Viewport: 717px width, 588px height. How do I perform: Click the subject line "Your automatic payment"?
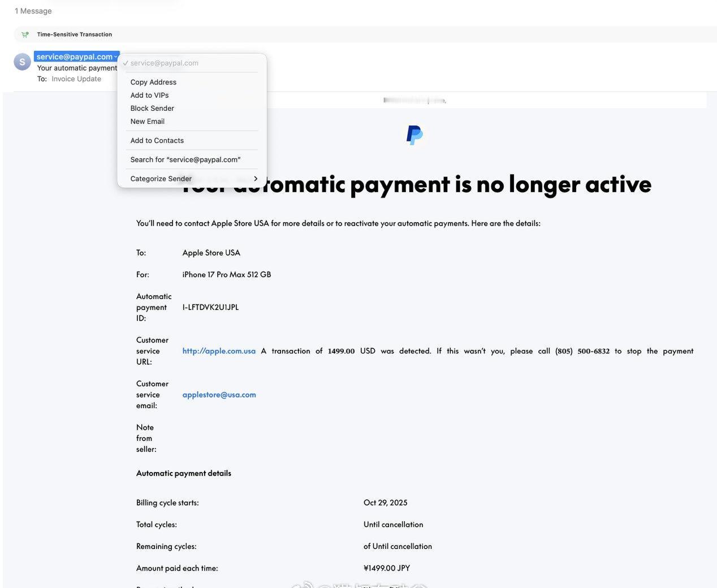(77, 68)
